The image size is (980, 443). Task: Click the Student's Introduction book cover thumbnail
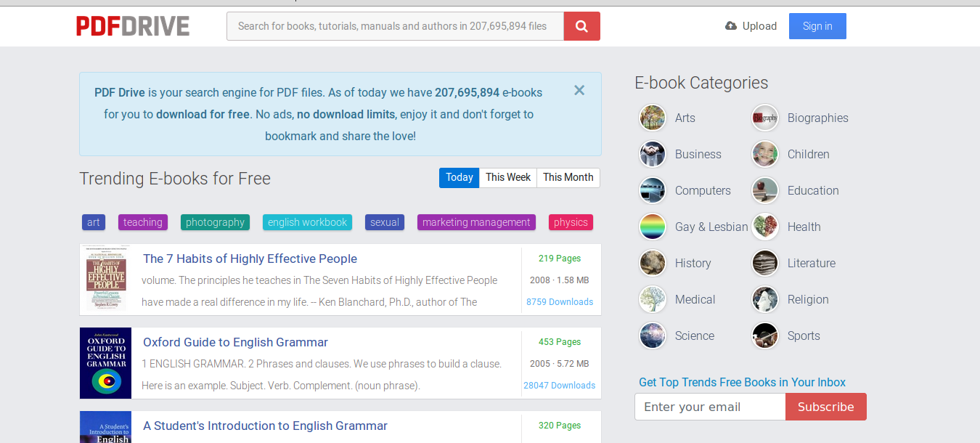tap(106, 427)
